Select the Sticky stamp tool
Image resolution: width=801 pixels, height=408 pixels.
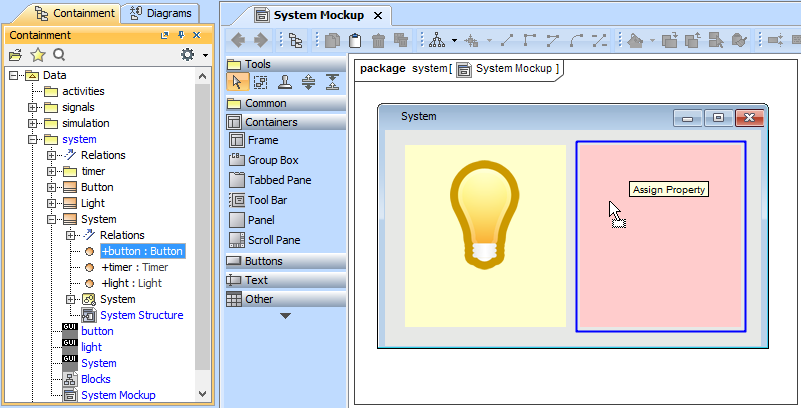tap(285, 82)
